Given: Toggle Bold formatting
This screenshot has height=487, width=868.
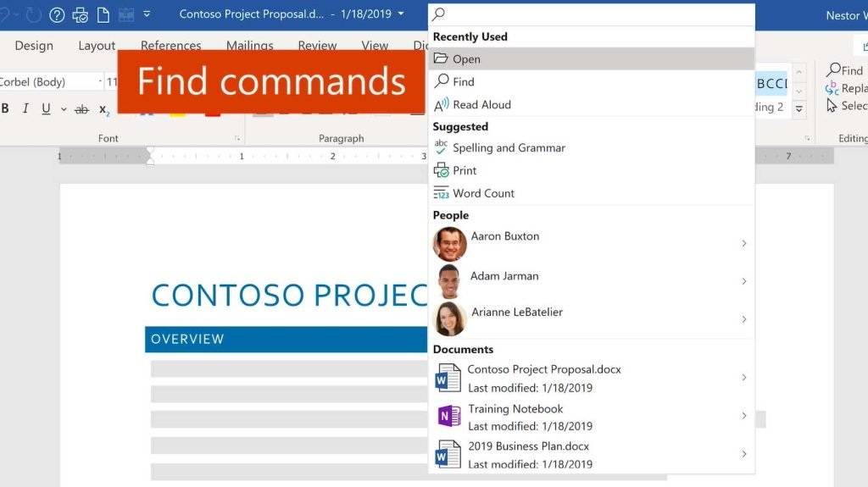Looking at the screenshot, I should [x=5, y=108].
